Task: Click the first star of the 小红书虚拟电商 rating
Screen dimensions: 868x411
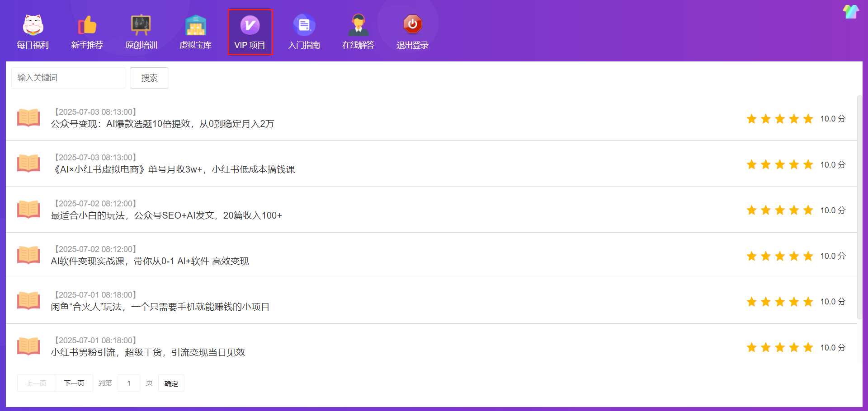Action: [752, 164]
